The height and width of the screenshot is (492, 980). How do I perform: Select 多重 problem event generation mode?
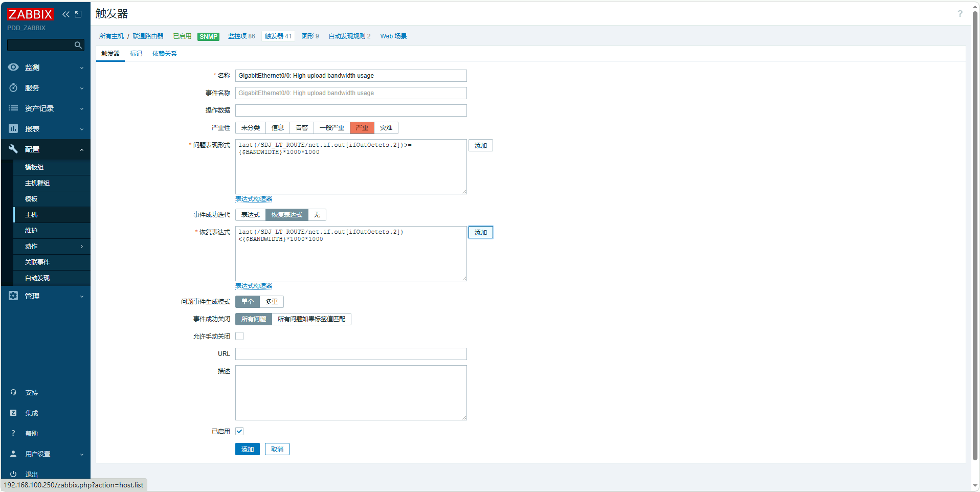point(272,302)
